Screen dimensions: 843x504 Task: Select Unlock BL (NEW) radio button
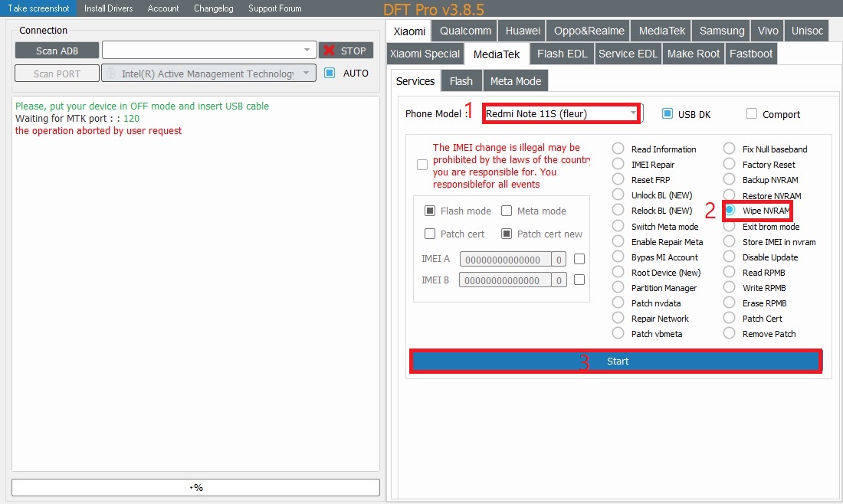tap(618, 195)
